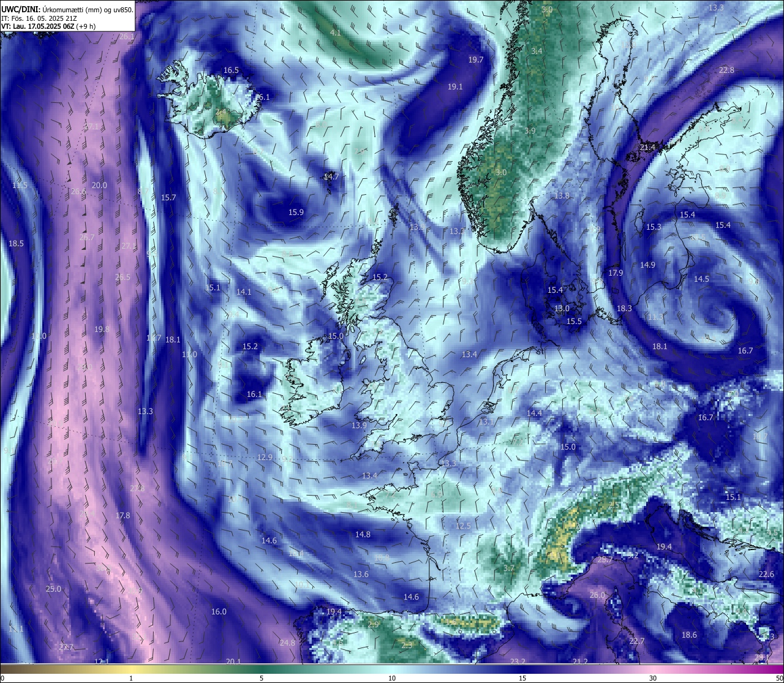784x683 pixels.
Task: Click the 20.1 value label
Action: [233, 662]
